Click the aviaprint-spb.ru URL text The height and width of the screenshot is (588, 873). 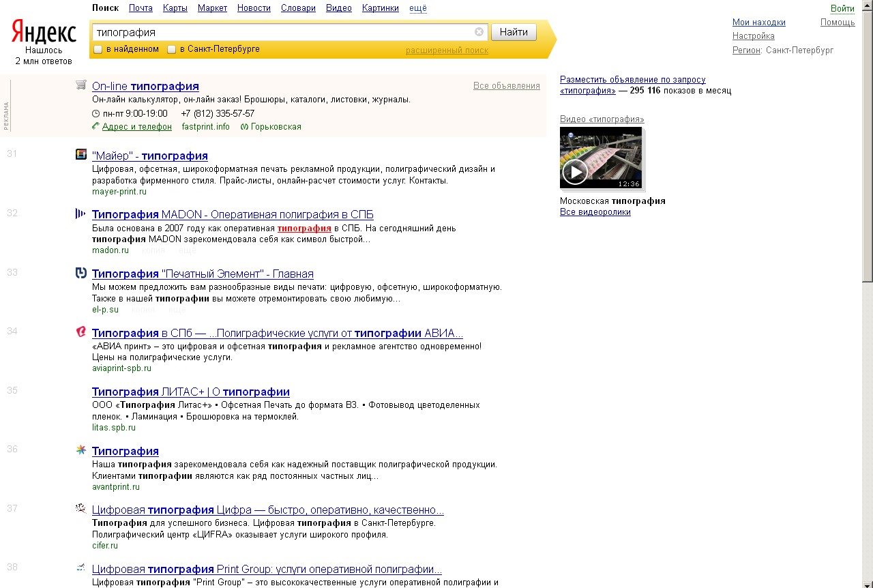121,368
